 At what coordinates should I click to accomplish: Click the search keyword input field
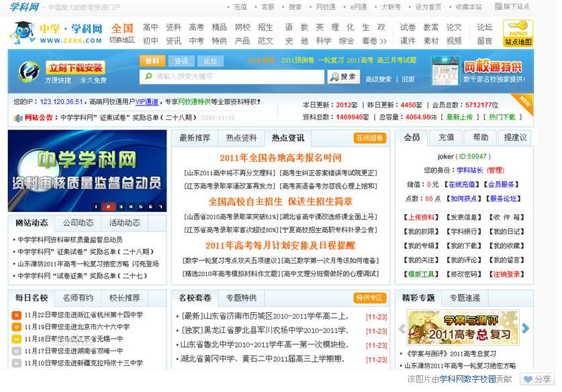click(x=232, y=77)
